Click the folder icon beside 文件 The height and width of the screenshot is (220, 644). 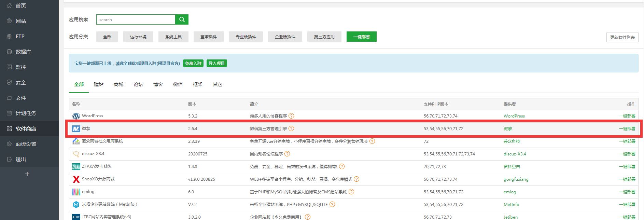[9, 98]
